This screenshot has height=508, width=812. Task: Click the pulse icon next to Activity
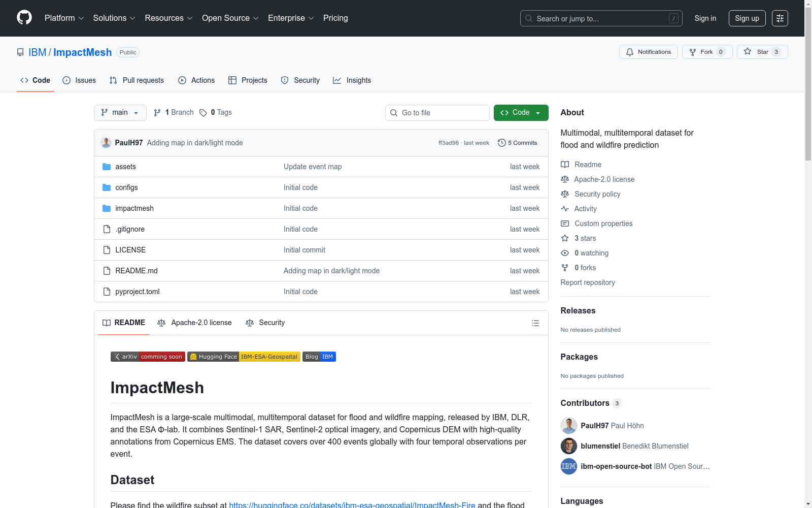[565, 209]
